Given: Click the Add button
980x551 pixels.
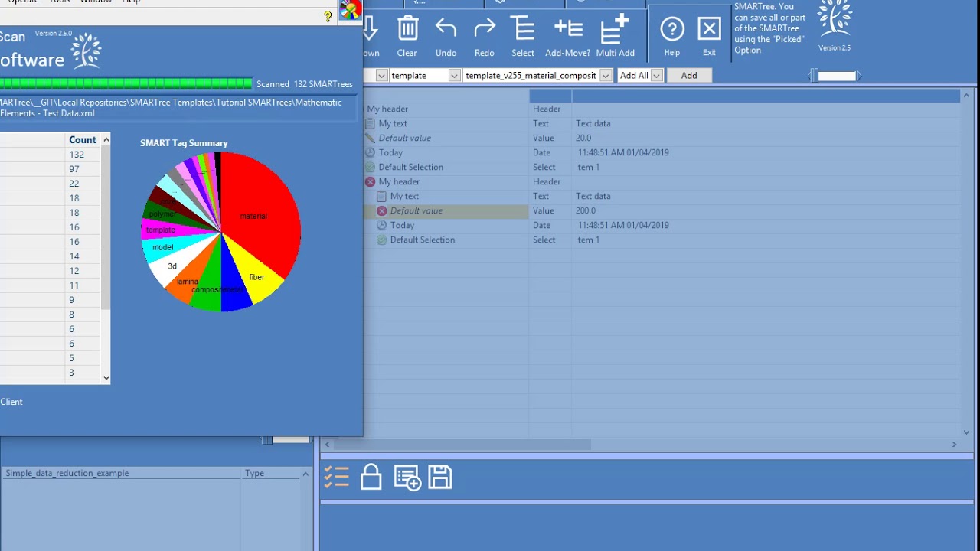Looking at the screenshot, I should pos(689,75).
